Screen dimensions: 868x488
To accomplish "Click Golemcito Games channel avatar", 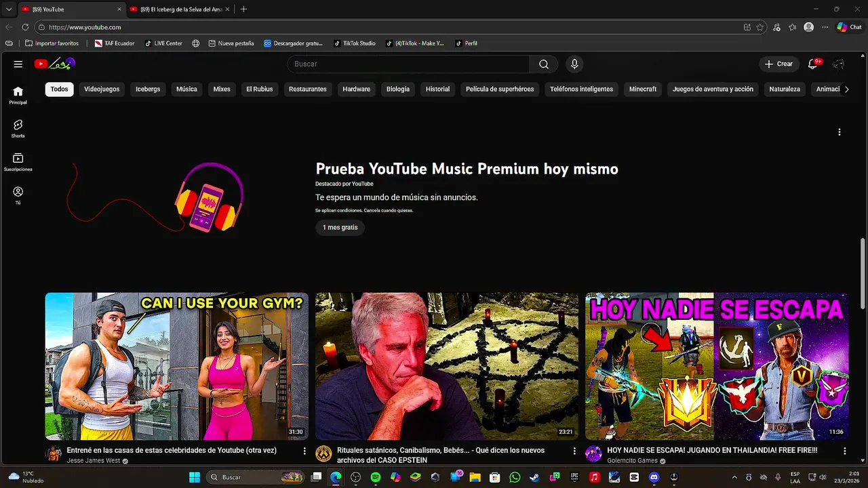I will click(593, 453).
